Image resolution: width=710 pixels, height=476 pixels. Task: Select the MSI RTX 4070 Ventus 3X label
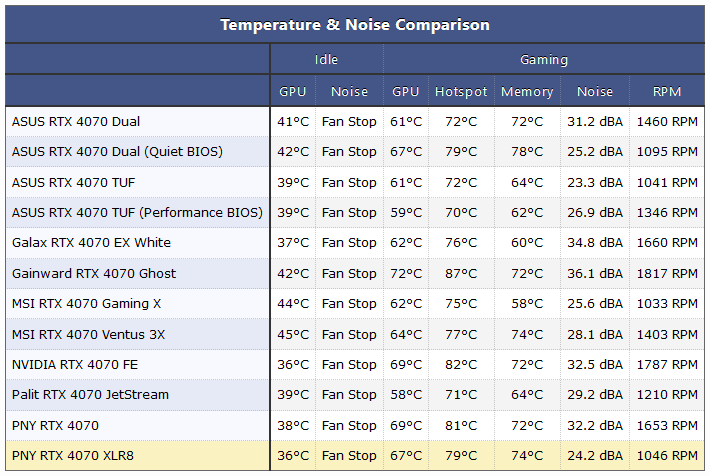point(88,335)
